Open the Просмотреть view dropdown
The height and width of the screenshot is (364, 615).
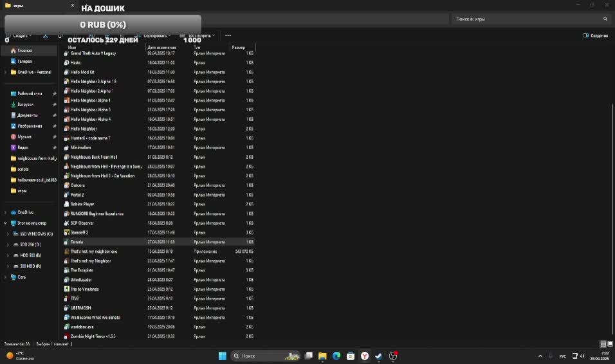pyautogui.click(x=197, y=36)
